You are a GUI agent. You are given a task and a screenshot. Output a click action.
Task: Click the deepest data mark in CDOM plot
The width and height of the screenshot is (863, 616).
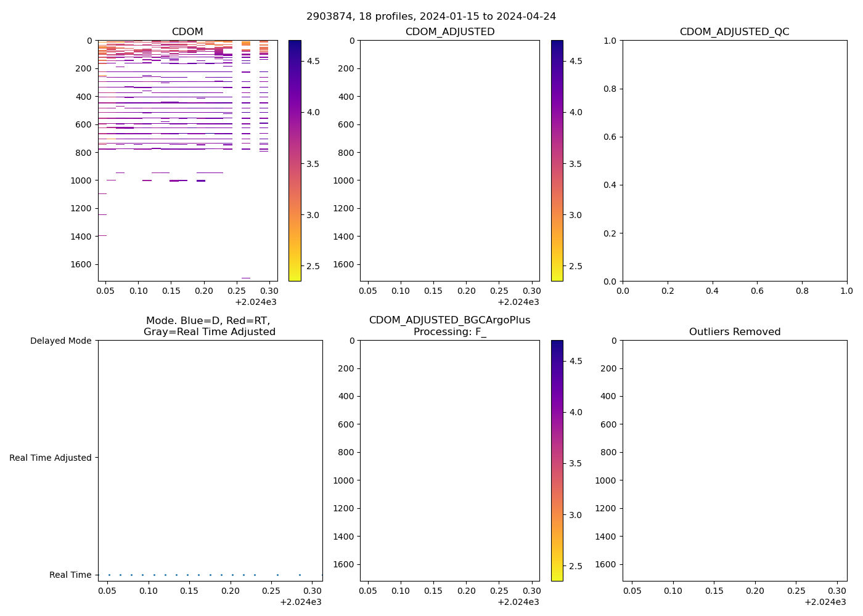[245, 278]
